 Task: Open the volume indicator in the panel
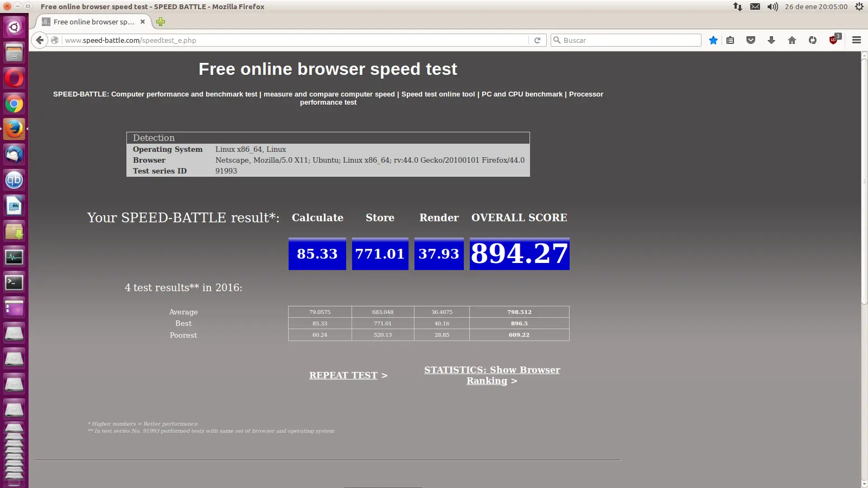coord(771,7)
